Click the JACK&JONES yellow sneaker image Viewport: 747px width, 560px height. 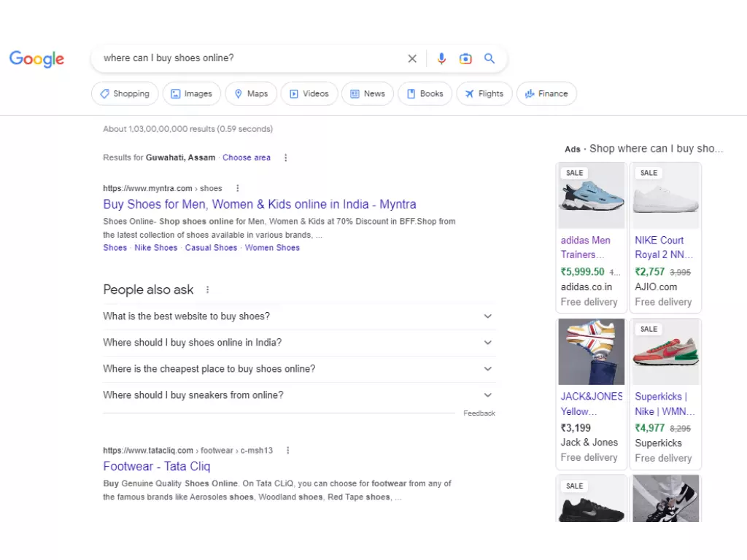(x=591, y=352)
